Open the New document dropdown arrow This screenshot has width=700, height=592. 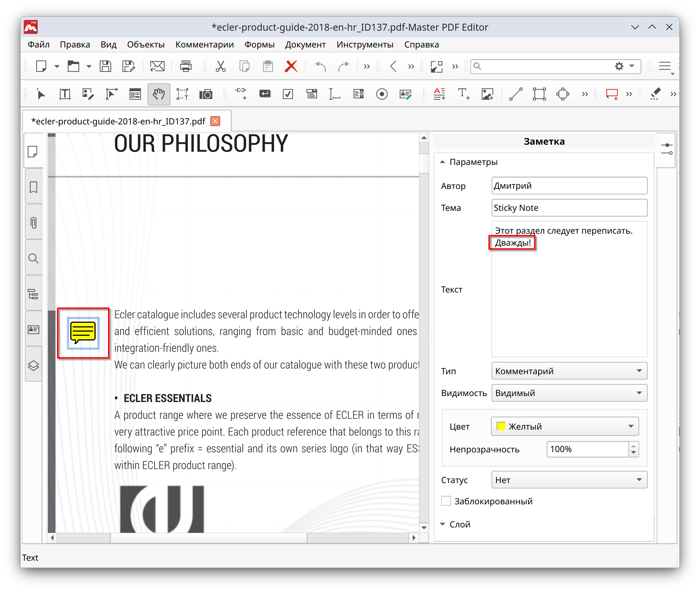tap(57, 66)
